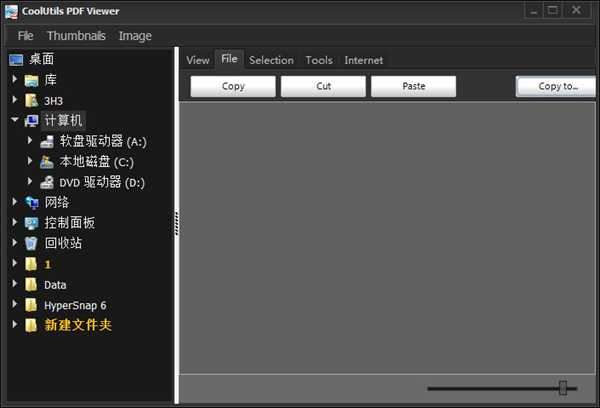Click the folder icon named 1

click(31, 264)
